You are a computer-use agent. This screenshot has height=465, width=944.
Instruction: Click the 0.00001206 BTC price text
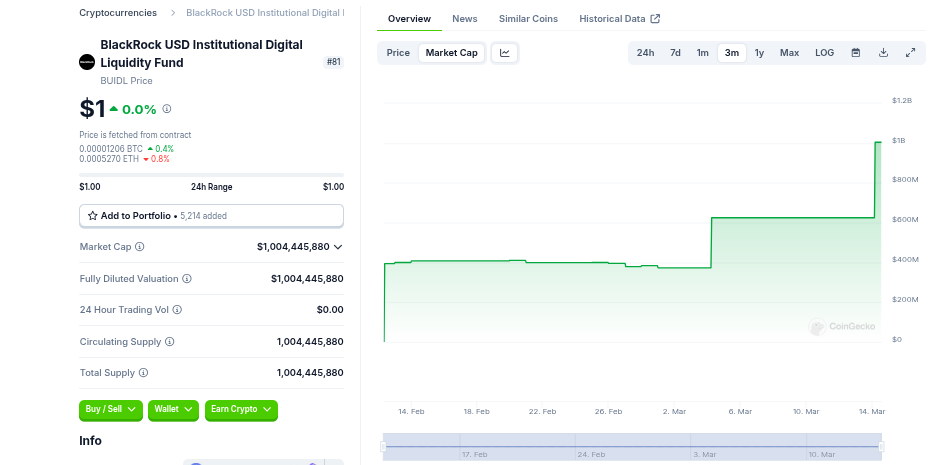[x=111, y=149]
